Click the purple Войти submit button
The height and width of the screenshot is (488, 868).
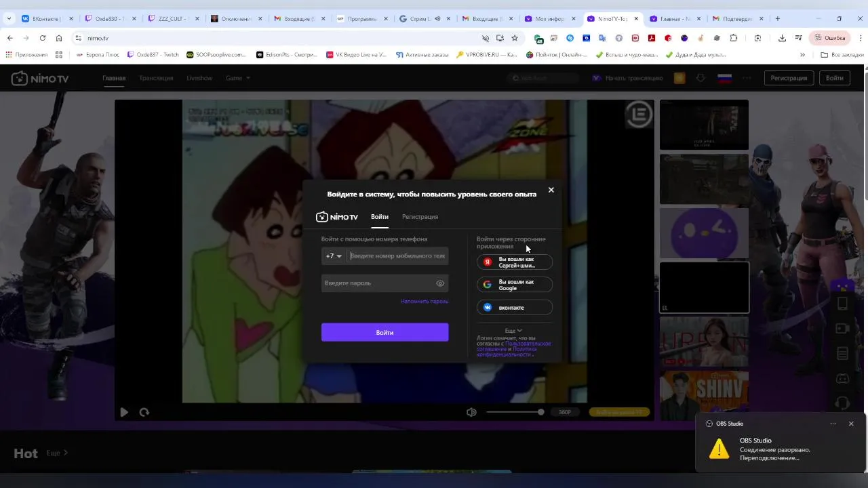pyautogui.click(x=384, y=332)
